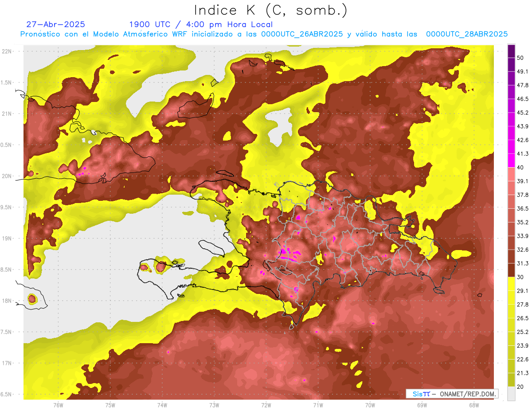
Task: Click the legend value "27.8"
Action: 523,304
